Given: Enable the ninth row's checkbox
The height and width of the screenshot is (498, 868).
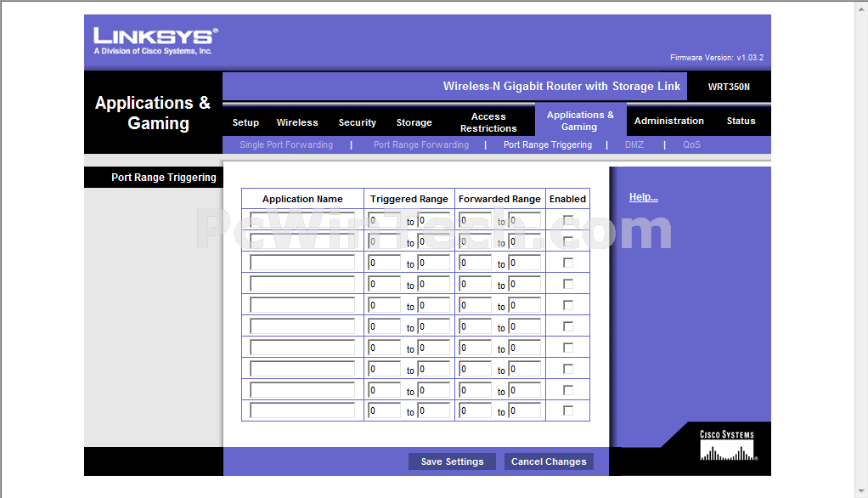Looking at the screenshot, I should click(568, 390).
